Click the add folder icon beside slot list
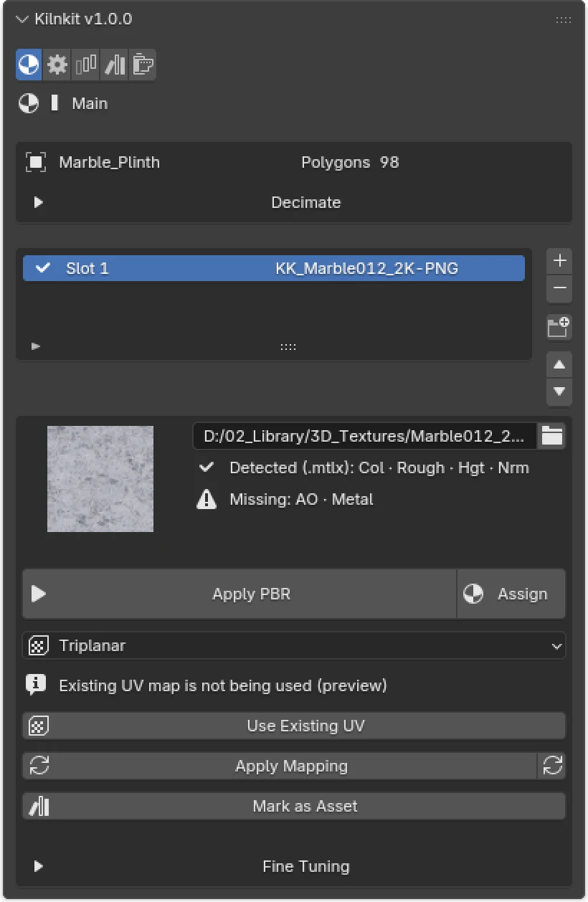 (x=559, y=328)
